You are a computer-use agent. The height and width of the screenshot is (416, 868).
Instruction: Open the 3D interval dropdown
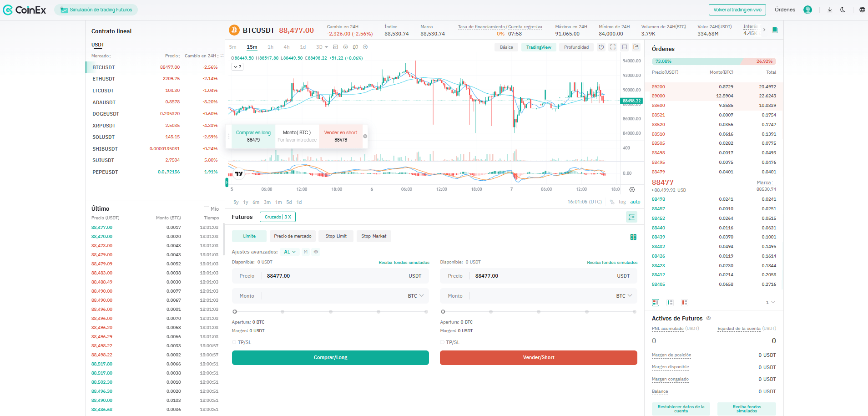[x=322, y=47]
